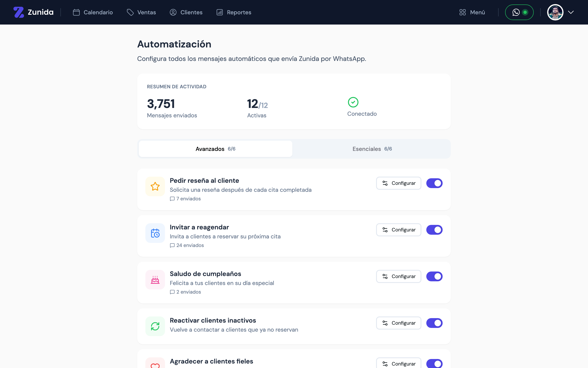Screen dimensions: 588x368
Task: Click the birthday cake icon
Action: coord(155,280)
